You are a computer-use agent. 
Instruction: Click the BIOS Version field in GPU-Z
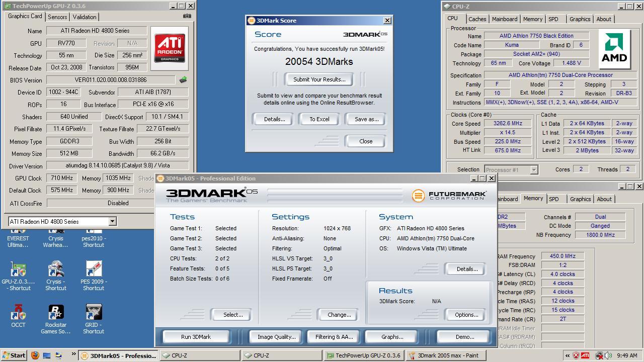click(x=111, y=80)
